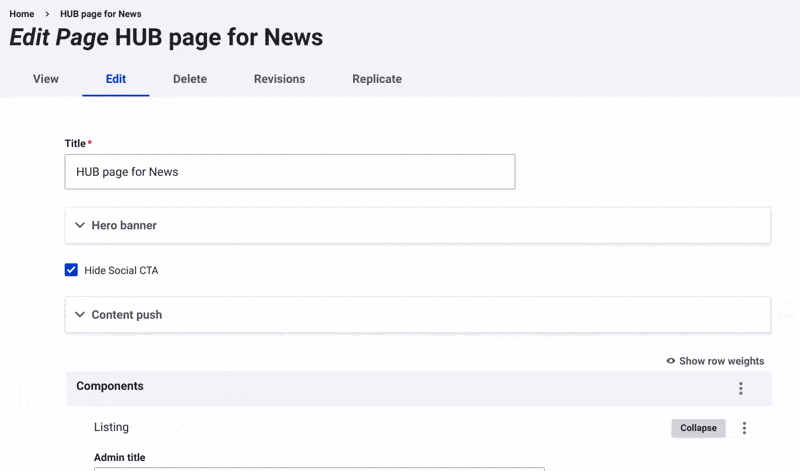Open the Delete tab
This screenshot has width=800, height=471.
click(x=190, y=79)
